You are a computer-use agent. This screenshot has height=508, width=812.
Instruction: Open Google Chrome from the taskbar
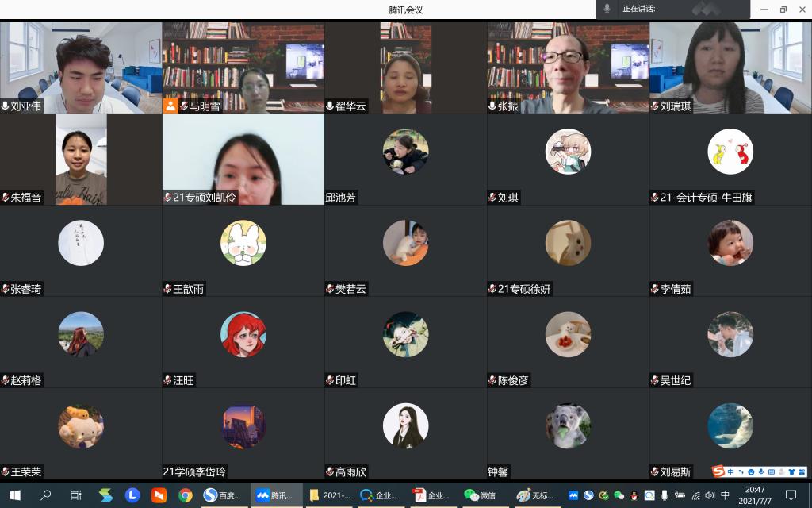click(185, 495)
